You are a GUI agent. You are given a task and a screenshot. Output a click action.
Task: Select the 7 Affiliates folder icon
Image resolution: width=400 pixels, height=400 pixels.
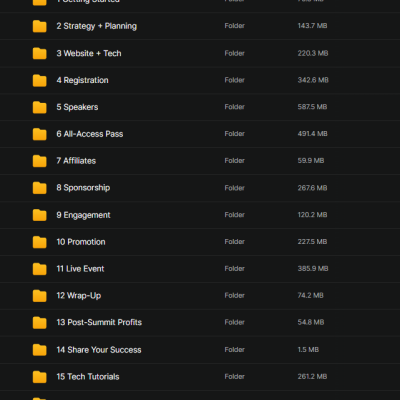click(39, 161)
